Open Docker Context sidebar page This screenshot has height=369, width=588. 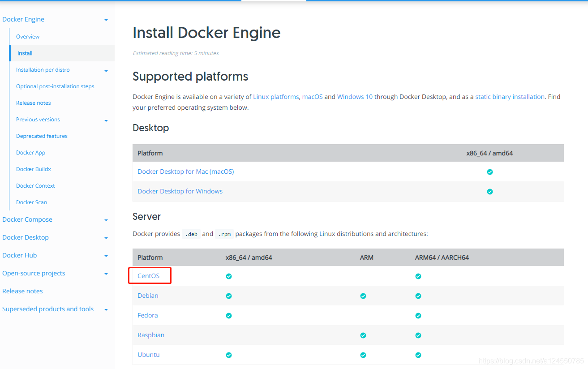(35, 186)
